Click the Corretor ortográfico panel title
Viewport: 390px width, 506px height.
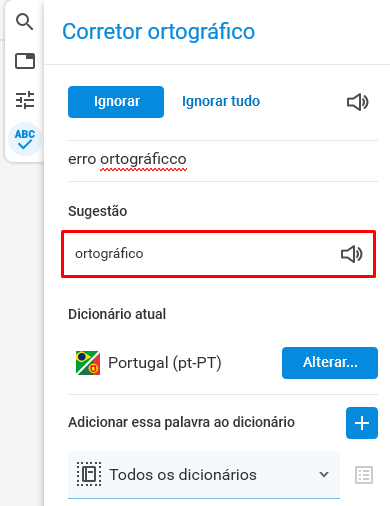point(159,32)
